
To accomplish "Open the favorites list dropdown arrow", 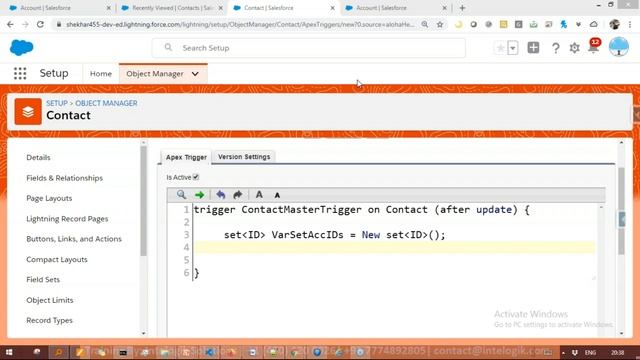I will coord(513,48).
